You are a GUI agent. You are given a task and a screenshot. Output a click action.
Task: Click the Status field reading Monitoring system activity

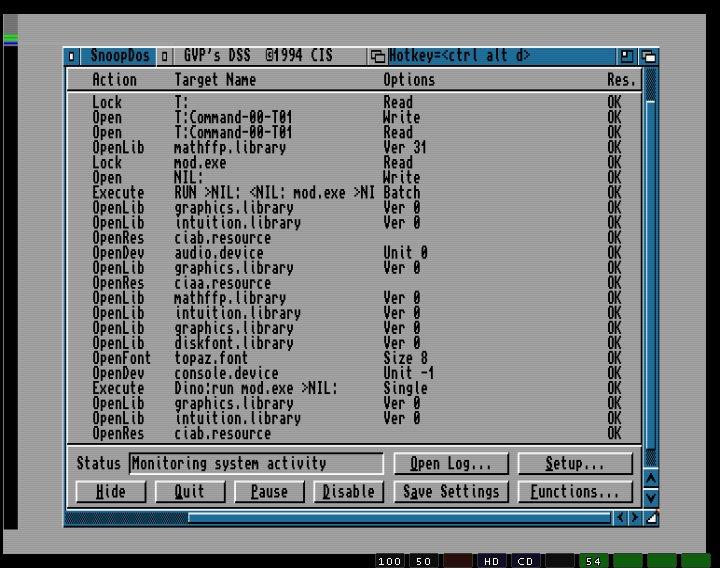(x=256, y=463)
